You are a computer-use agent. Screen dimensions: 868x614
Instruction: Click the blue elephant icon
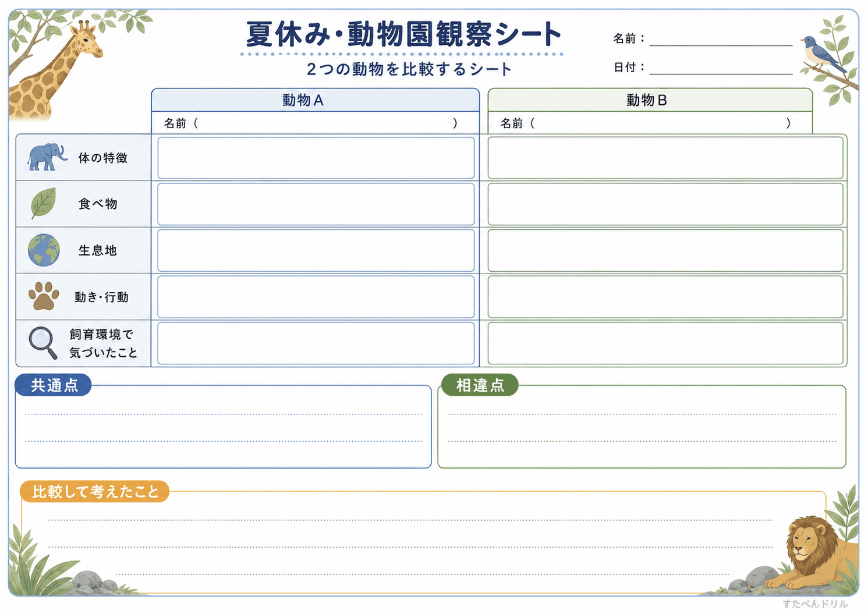click(x=47, y=157)
